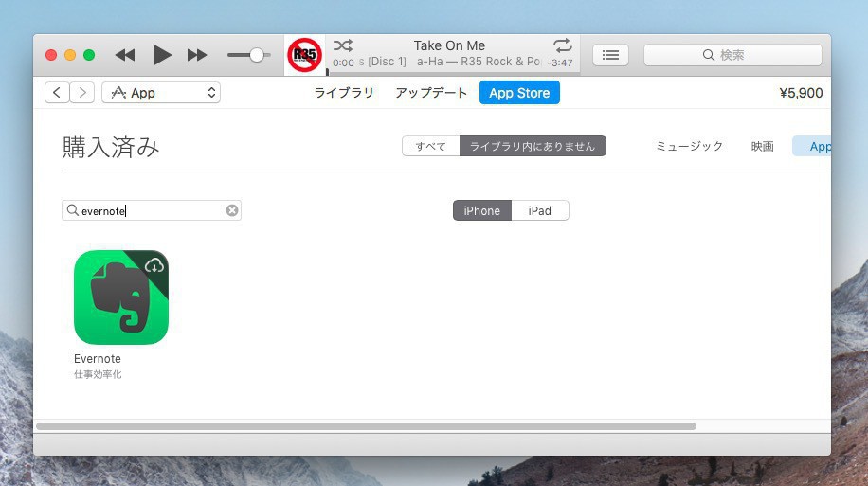Click the R35 album artwork thumbnail

[304, 55]
